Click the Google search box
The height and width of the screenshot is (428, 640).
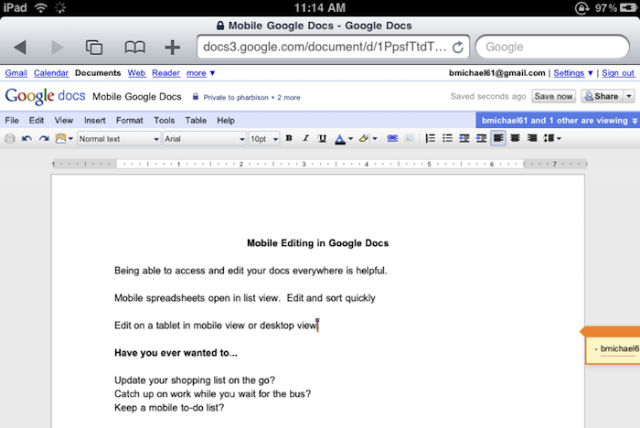(552, 47)
